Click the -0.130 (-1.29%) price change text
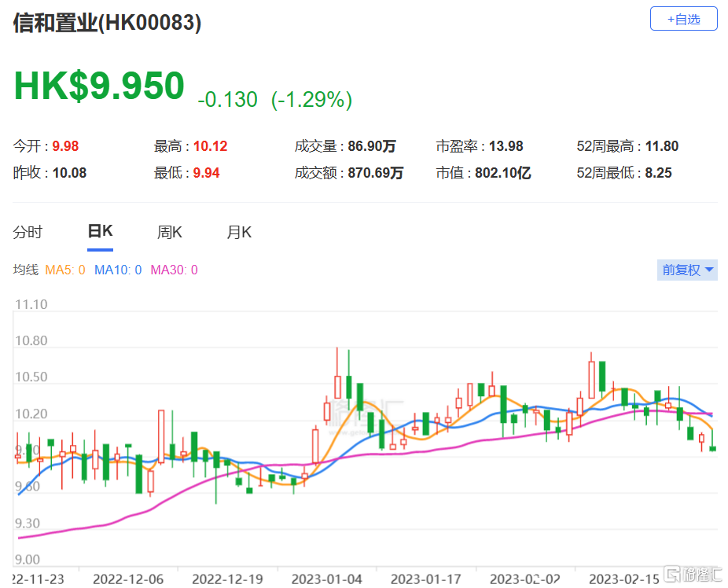Image resolution: width=728 pixels, height=588 pixels. point(274,99)
